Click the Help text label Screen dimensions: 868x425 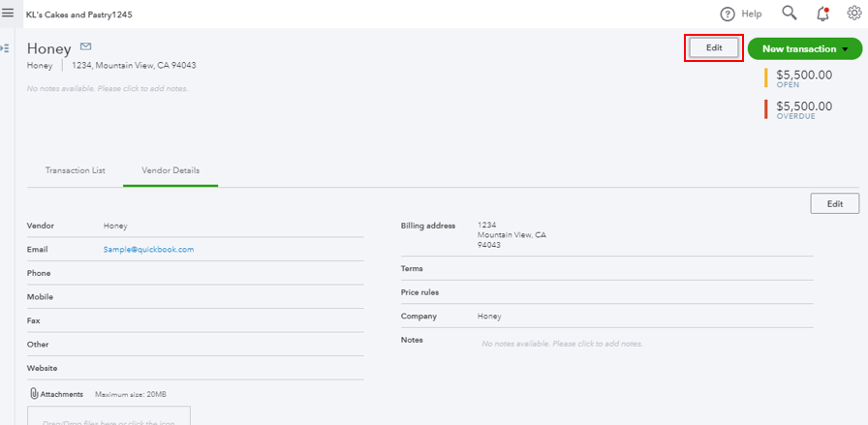(x=752, y=14)
